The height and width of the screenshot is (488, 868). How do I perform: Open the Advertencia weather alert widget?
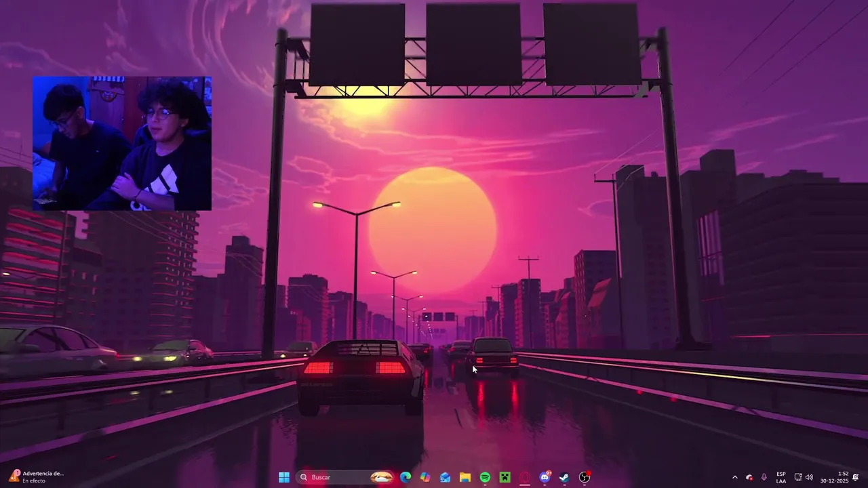pos(36,477)
